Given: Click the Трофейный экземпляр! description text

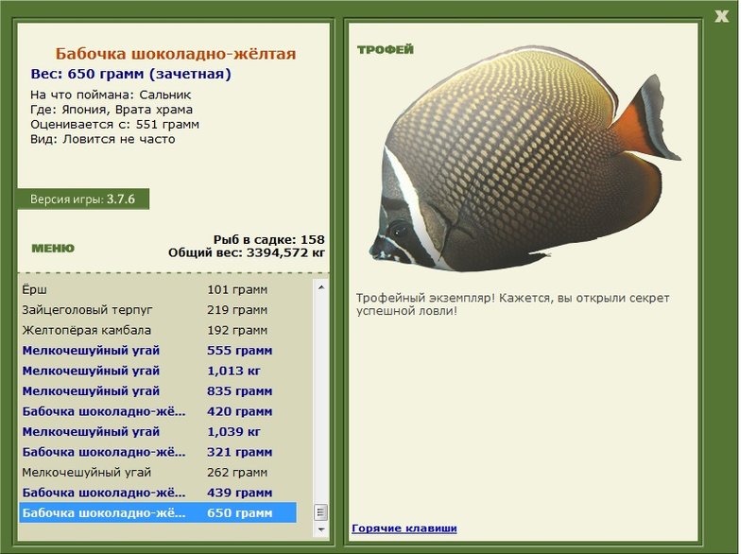Looking at the screenshot, I should pyautogui.click(x=512, y=304).
